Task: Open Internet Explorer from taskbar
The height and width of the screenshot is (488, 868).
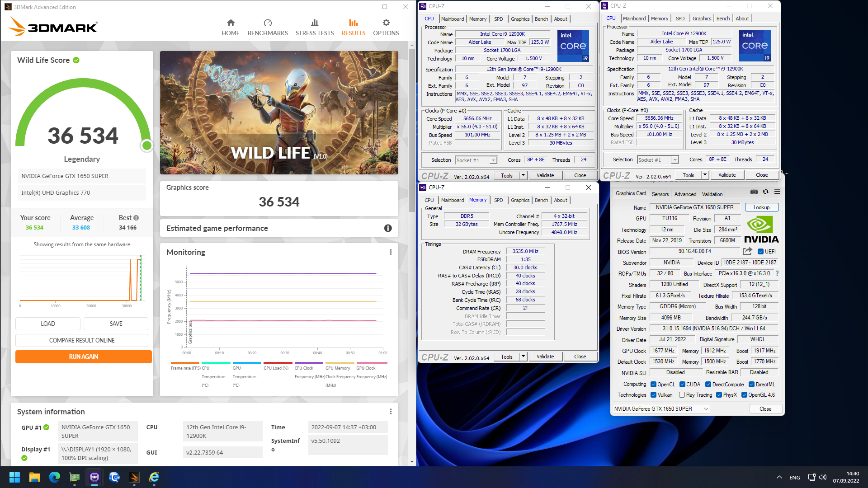Action: coord(154,477)
